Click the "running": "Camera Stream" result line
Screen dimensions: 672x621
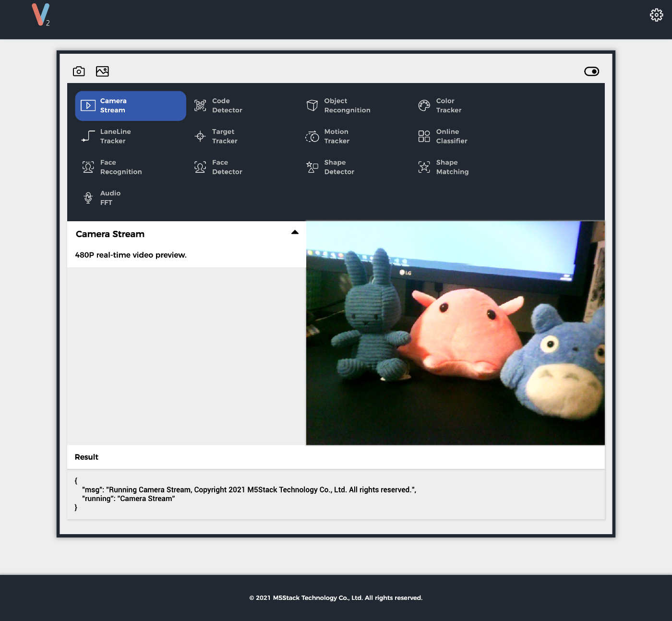point(128,499)
